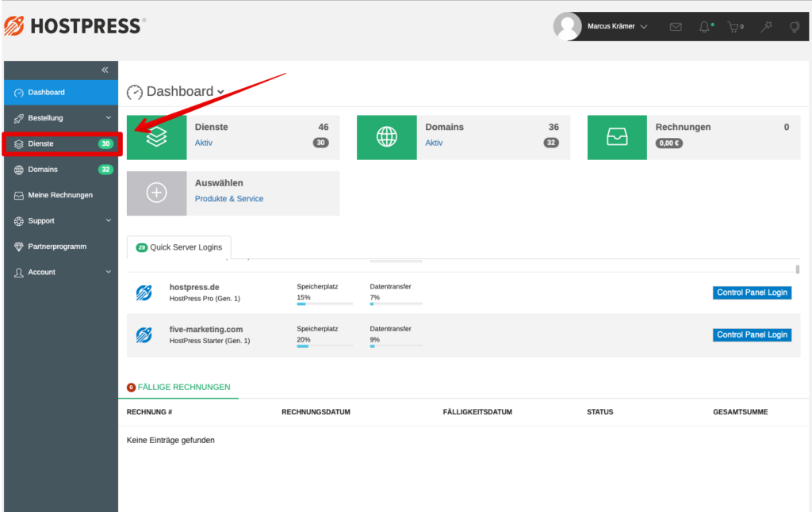
Task: Click the green Dienste layers tile icon
Action: (x=156, y=137)
